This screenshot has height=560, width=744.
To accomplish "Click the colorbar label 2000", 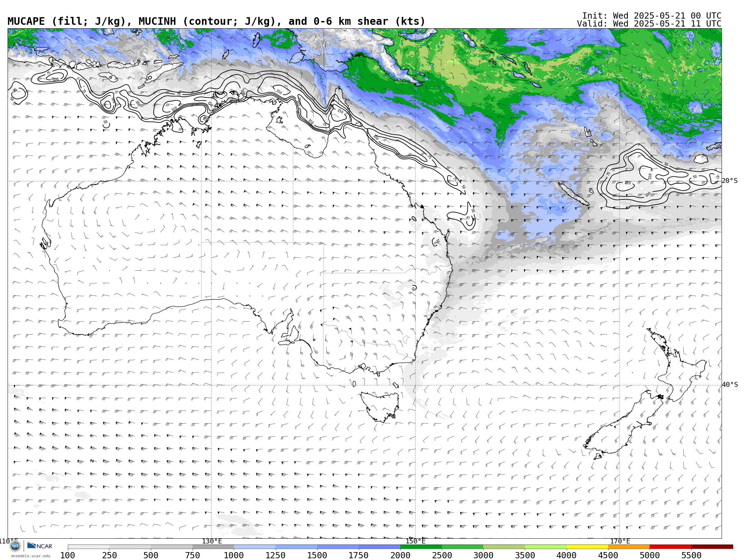I will 400,555.
